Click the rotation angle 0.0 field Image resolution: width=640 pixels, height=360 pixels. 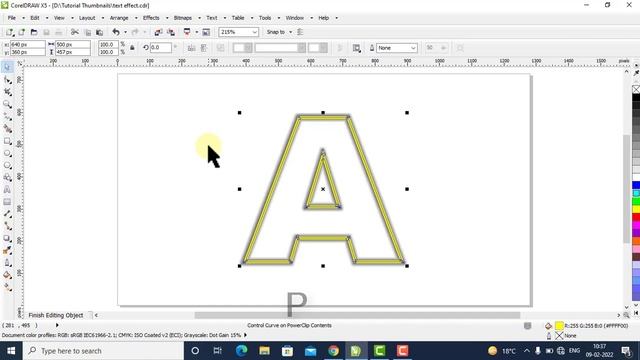point(160,48)
